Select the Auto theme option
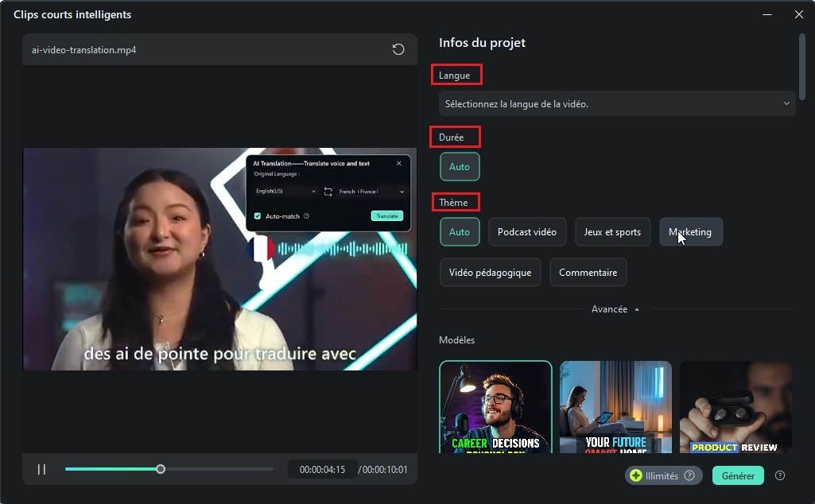 coord(460,232)
